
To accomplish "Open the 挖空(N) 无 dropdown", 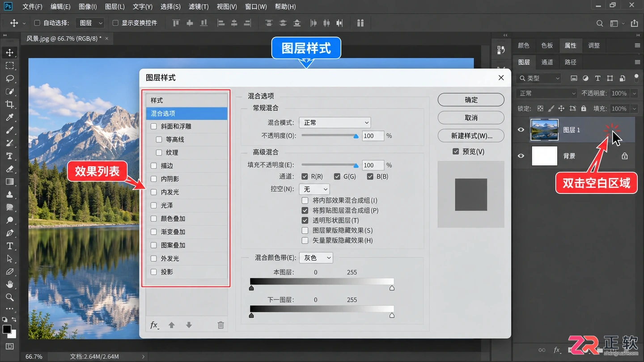I will click(314, 189).
